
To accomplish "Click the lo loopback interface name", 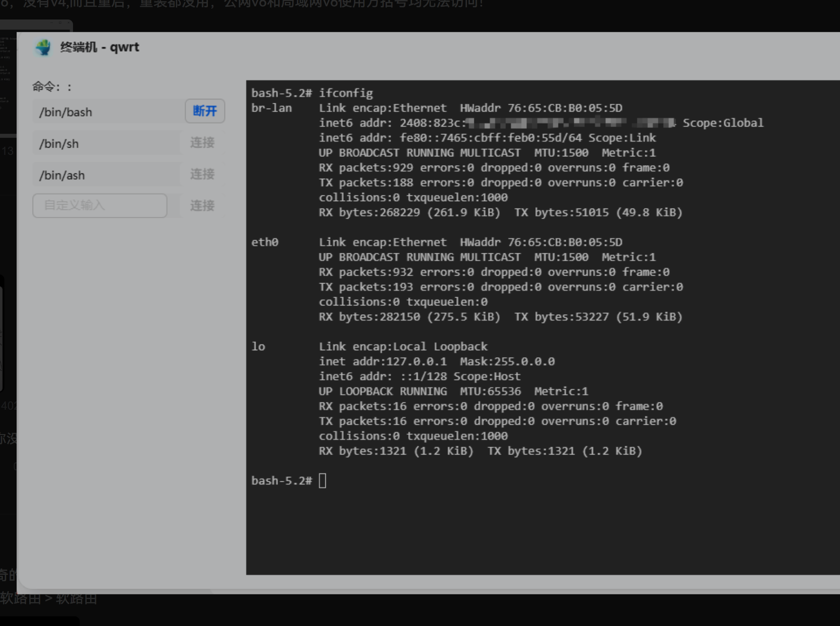I will 258,346.
